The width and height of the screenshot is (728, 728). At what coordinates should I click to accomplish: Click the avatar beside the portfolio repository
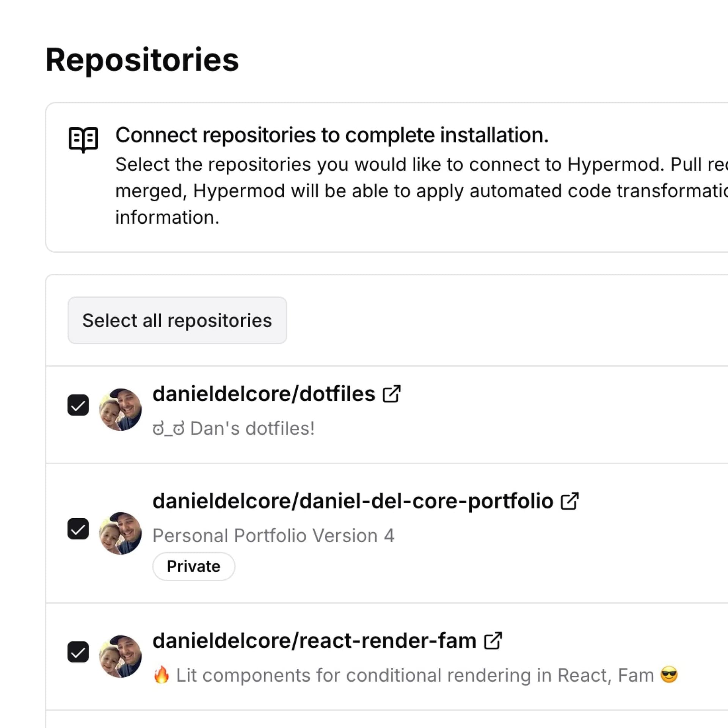click(121, 533)
